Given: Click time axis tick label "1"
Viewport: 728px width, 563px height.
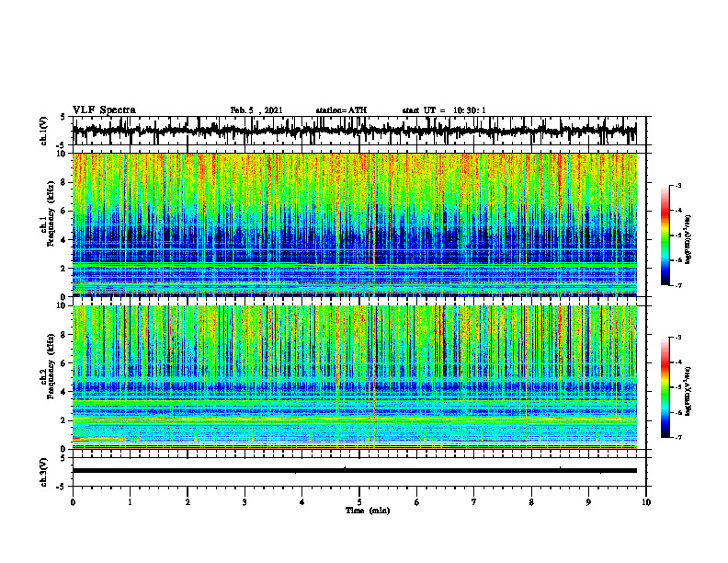Looking at the screenshot, I should [131, 502].
